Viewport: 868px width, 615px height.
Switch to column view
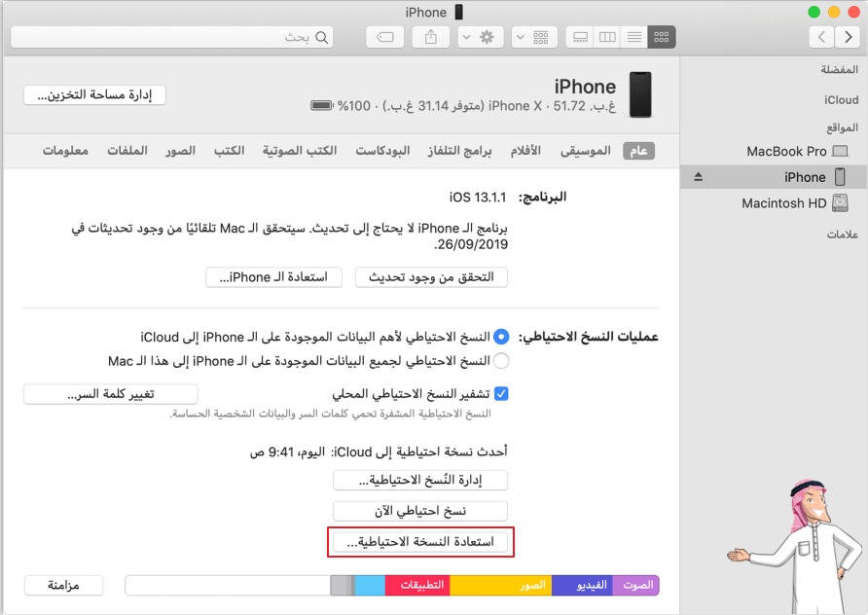607,37
